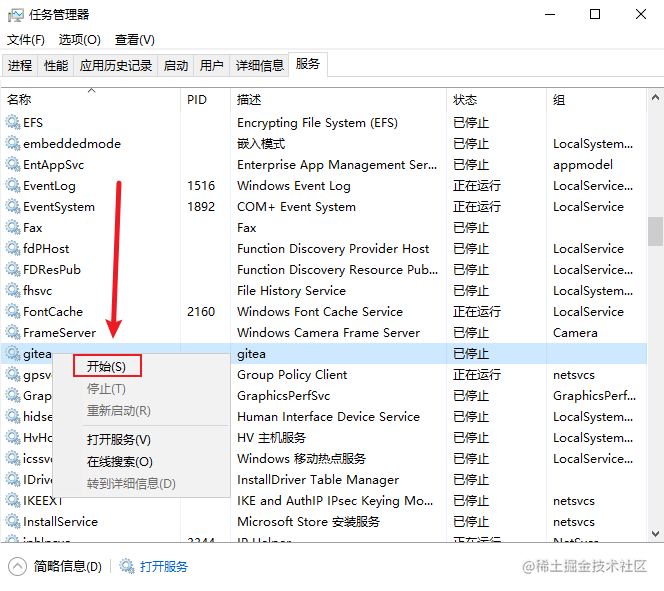Click the gitea service gear icon

13,353
